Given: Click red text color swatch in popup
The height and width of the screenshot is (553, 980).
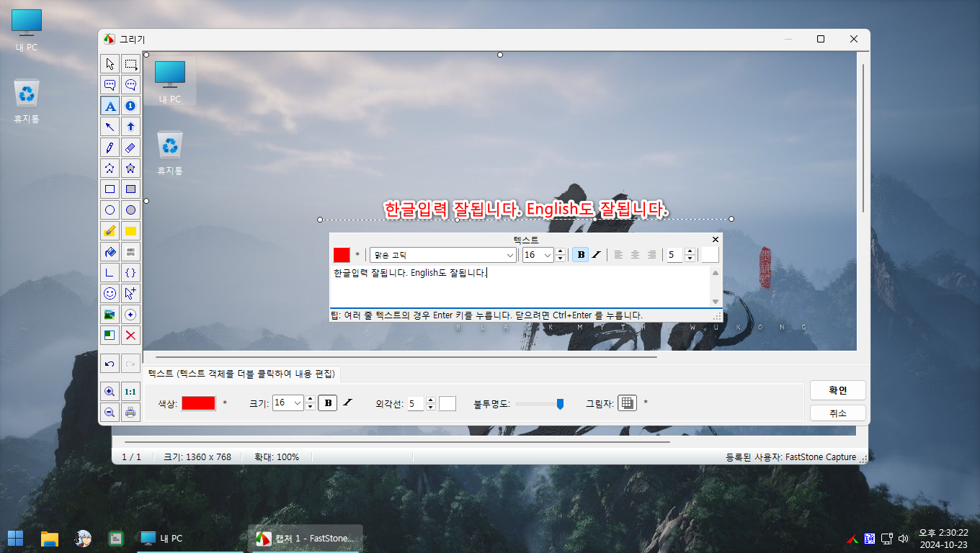Looking at the screenshot, I should (342, 255).
